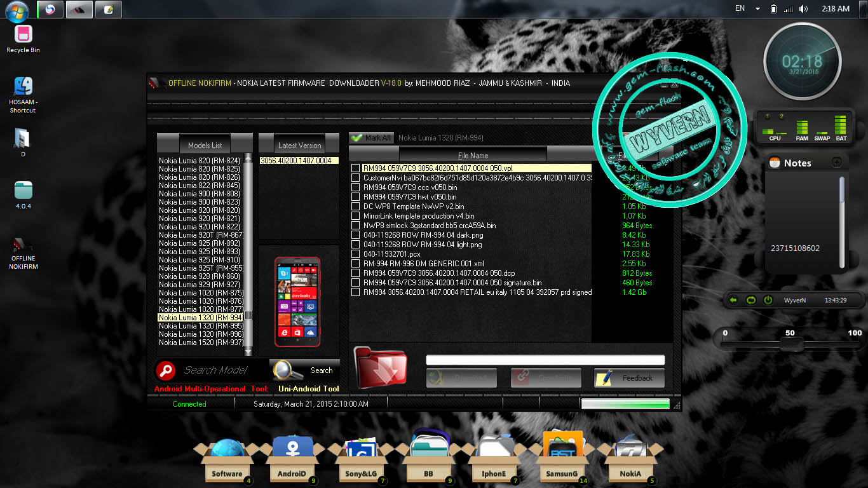Click the Mark All button
Viewport: 868px width, 488px height.
[x=371, y=138]
